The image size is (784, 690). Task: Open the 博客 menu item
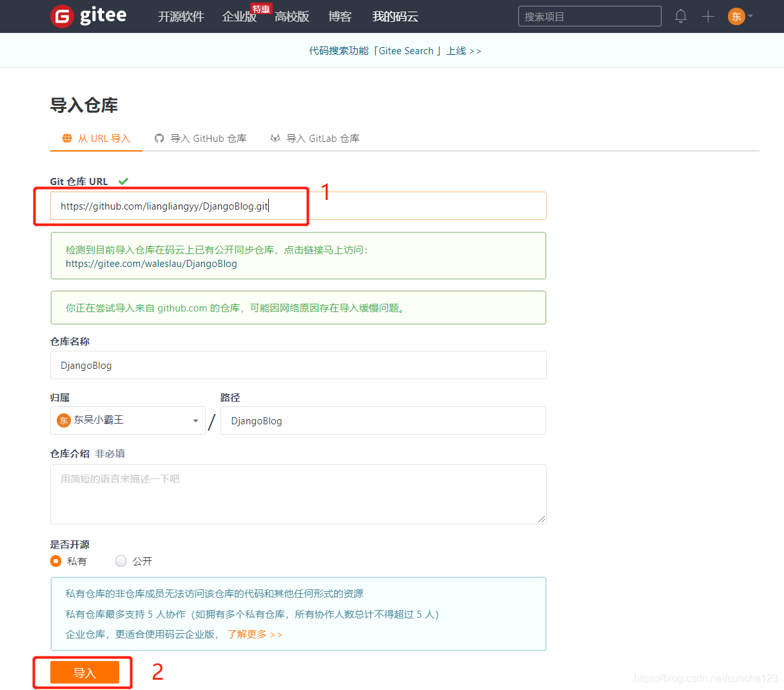click(x=340, y=17)
